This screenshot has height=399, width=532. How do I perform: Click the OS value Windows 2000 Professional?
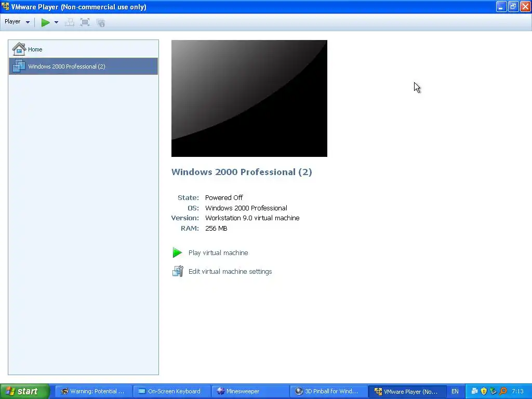coord(246,208)
